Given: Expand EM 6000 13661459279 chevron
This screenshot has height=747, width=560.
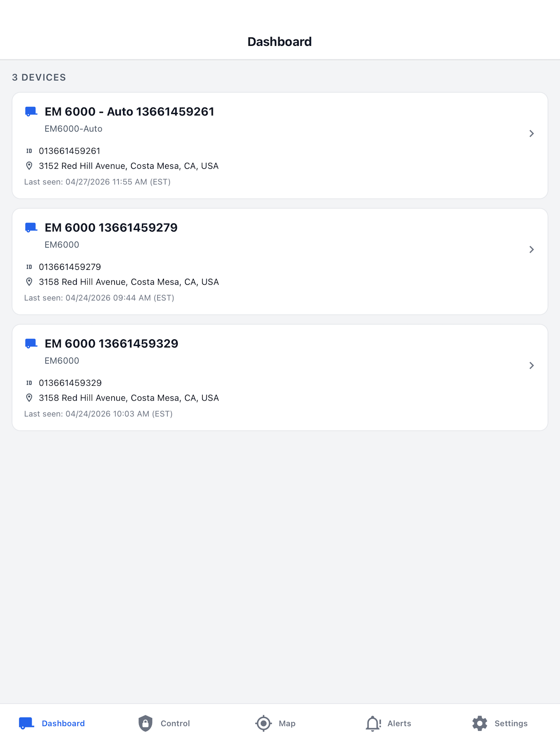Looking at the screenshot, I should tap(532, 249).
